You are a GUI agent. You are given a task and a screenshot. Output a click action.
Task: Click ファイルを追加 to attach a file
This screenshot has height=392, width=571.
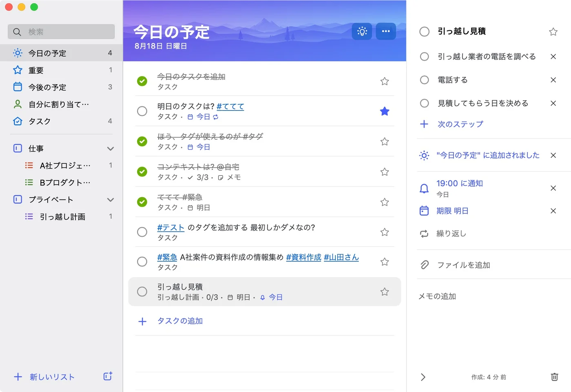click(x=464, y=265)
